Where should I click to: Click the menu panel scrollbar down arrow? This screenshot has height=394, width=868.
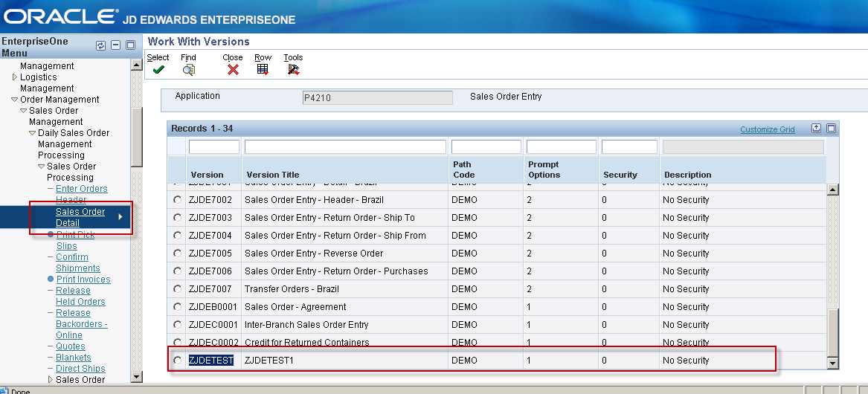(136, 377)
